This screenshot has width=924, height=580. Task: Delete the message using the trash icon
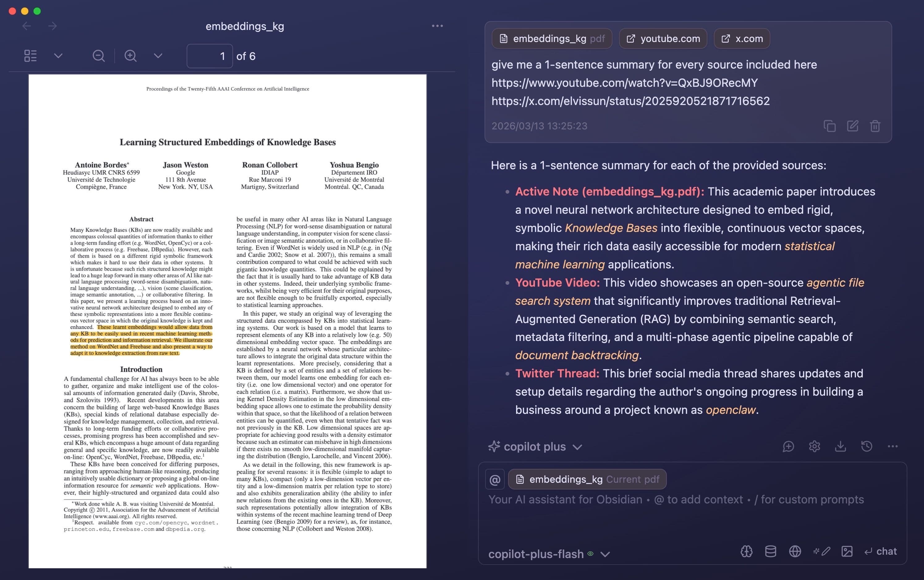click(x=875, y=126)
